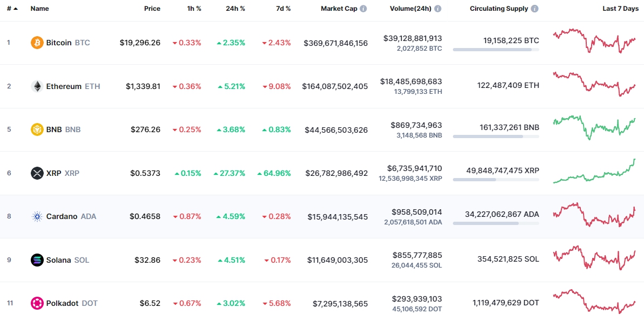The image size is (644, 321).
Task: Click BNB's circulating supply progress bar
Action: click(x=496, y=136)
